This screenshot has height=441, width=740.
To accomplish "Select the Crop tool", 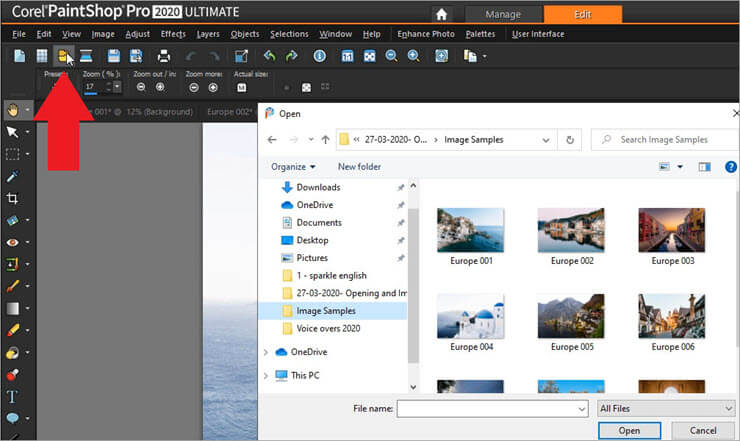I will click(x=13, y=198).
